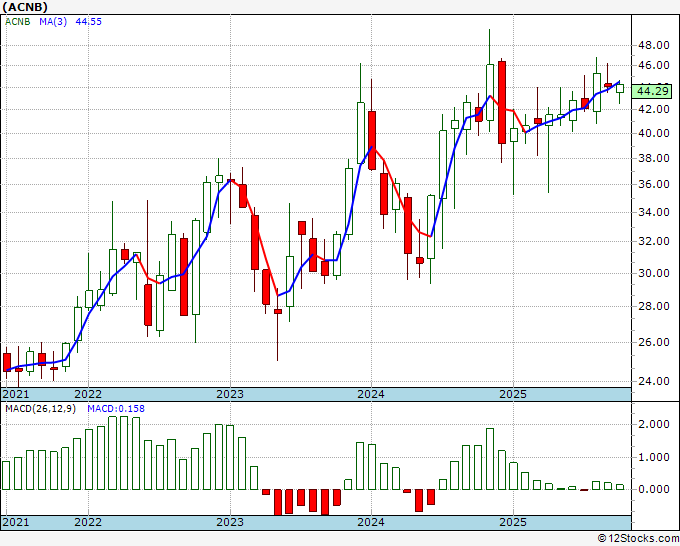
Task: Select the ACNB legend label
Action: tap(17, 21)
